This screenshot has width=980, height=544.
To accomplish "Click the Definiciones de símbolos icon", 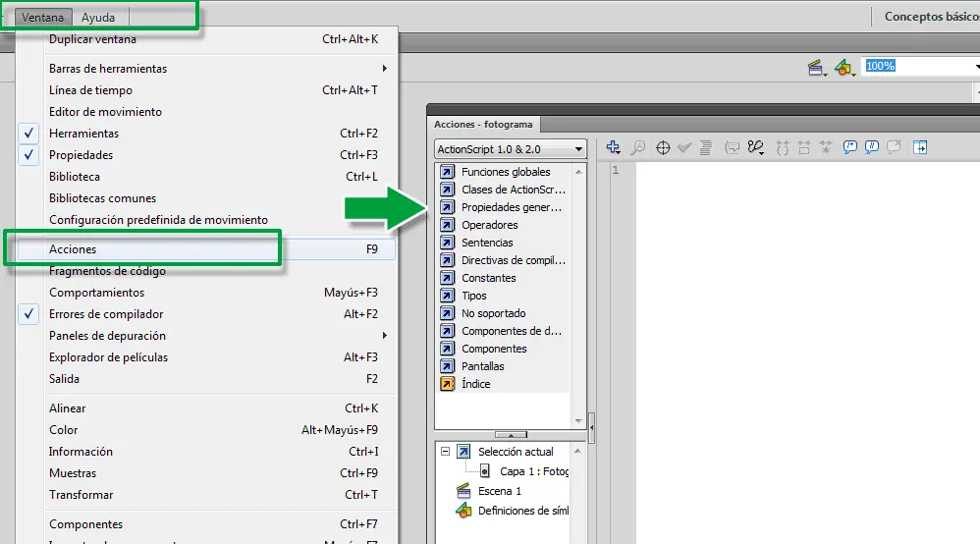I will coord(463,511).
